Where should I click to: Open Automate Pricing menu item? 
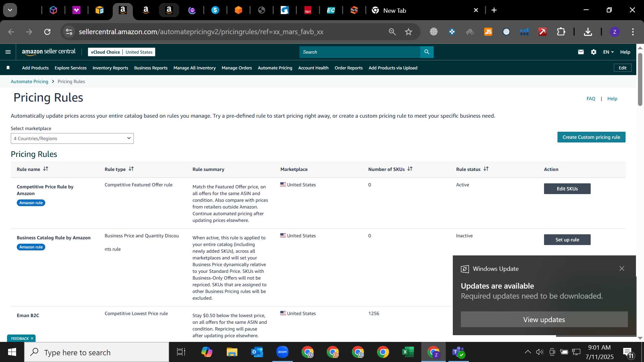coord(275,68)
